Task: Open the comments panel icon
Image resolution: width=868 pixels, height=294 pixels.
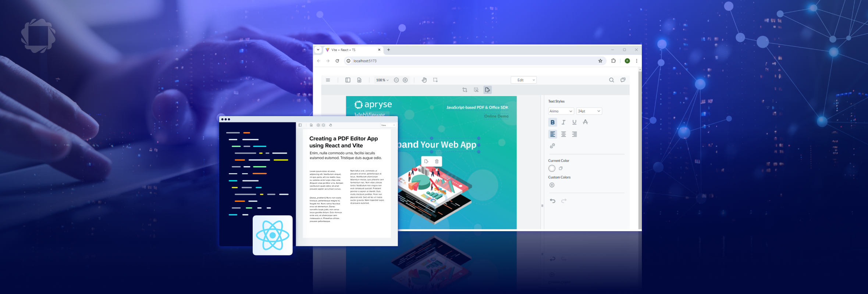Action: (623, 80)
